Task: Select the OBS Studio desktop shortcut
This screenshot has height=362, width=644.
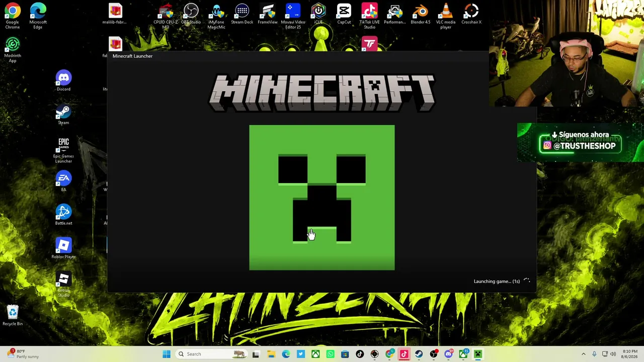Action: 191,14
